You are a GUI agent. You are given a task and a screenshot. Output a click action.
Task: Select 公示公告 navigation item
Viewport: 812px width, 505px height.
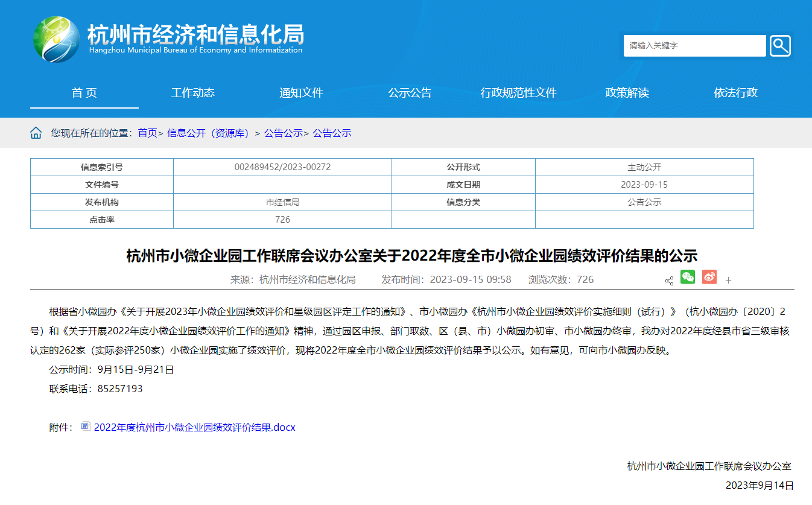pyautogui.click(x=410, y=93)
